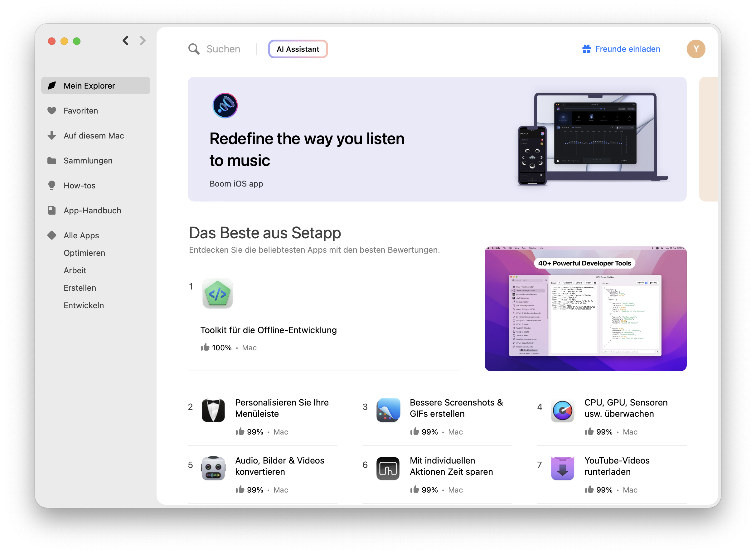756x554 pixels.
Task: Open the CleanShot screenshots app icon
Action: (388, 411)
